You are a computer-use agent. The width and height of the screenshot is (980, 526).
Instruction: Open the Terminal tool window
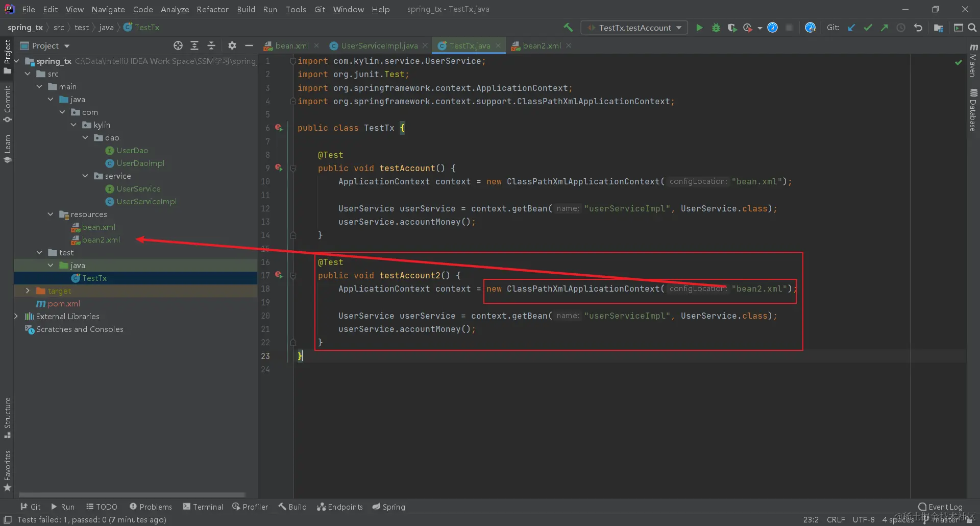(203, 507)
